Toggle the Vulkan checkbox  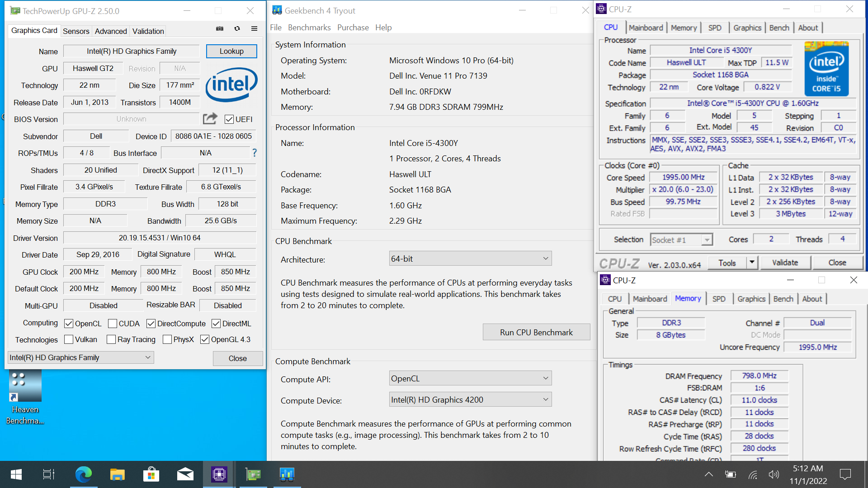click(69, 339)
